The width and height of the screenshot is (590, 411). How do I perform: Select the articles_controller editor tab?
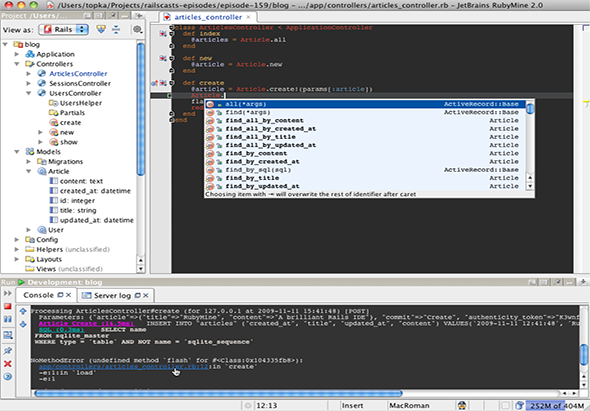coord(208,17)
